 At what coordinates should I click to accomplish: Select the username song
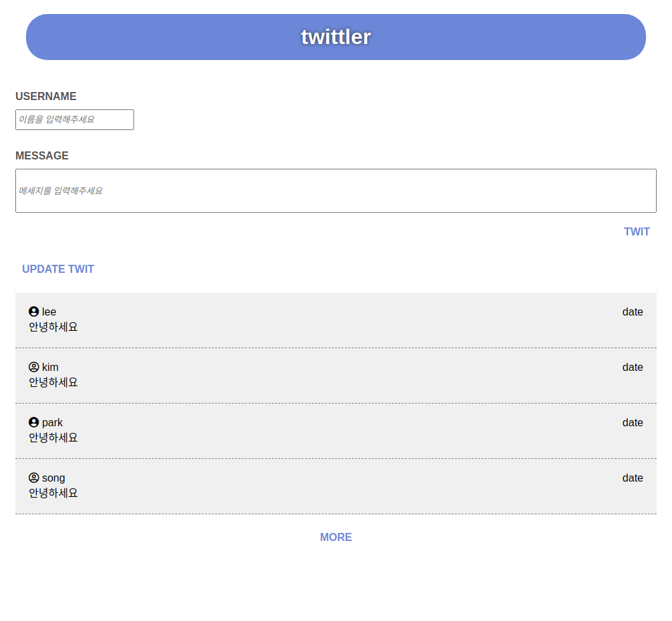coord(53,478)
